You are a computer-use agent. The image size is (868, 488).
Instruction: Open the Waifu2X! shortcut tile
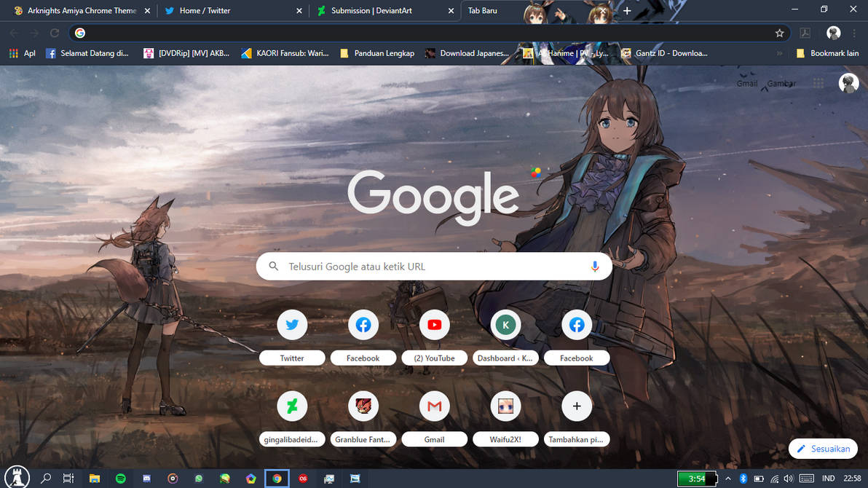(505, 418)
